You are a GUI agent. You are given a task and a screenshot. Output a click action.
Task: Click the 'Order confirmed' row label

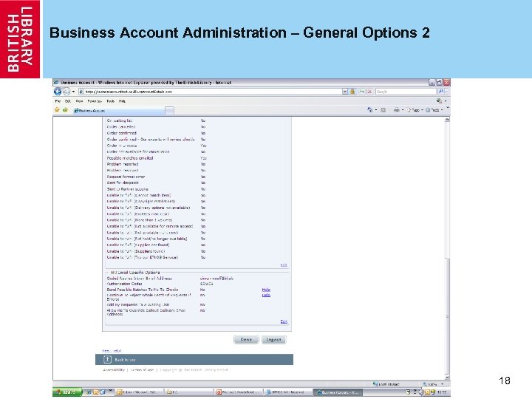pyautogui.click(x=121, y=133)
